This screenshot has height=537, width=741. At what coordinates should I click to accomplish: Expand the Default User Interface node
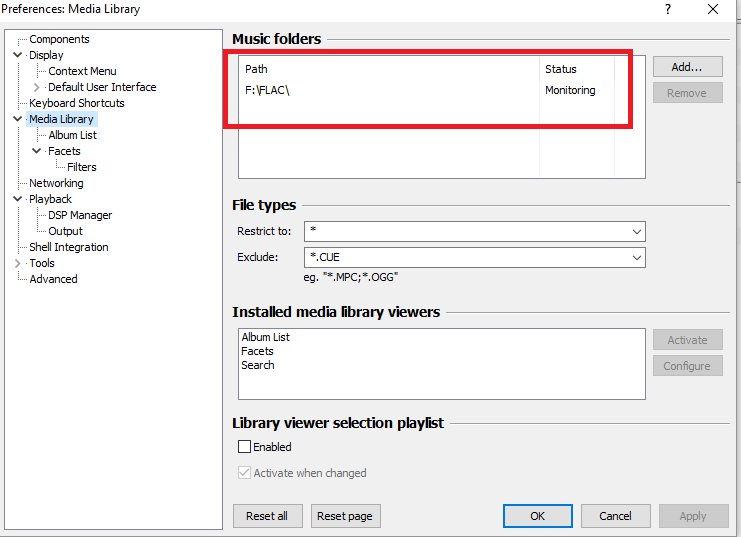click(37, 87)
